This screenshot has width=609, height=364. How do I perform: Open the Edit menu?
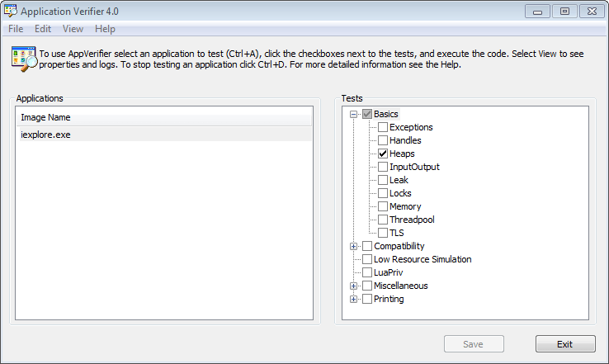click(43, 29)
